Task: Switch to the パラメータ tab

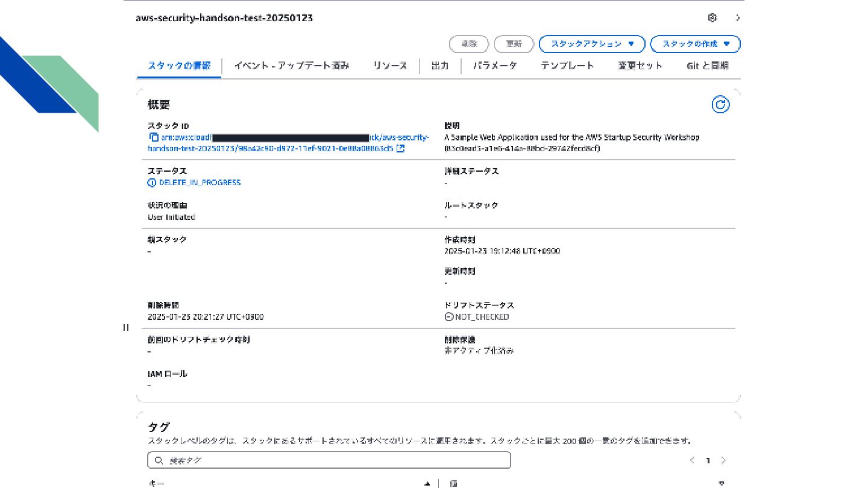Action: point(495,66)
